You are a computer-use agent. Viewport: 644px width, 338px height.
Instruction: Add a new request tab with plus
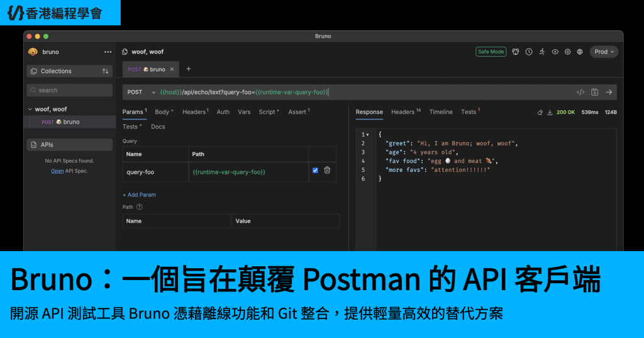pos(189,69)
